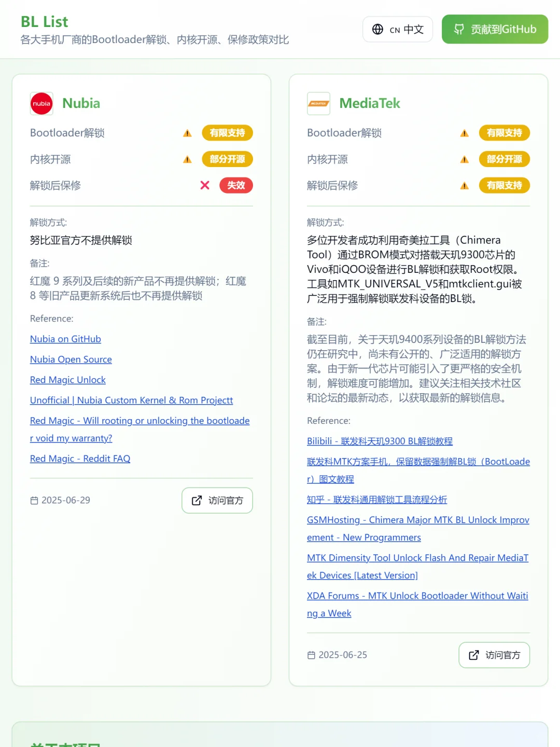Click the 贡献到GitHub button

(494, 30)
